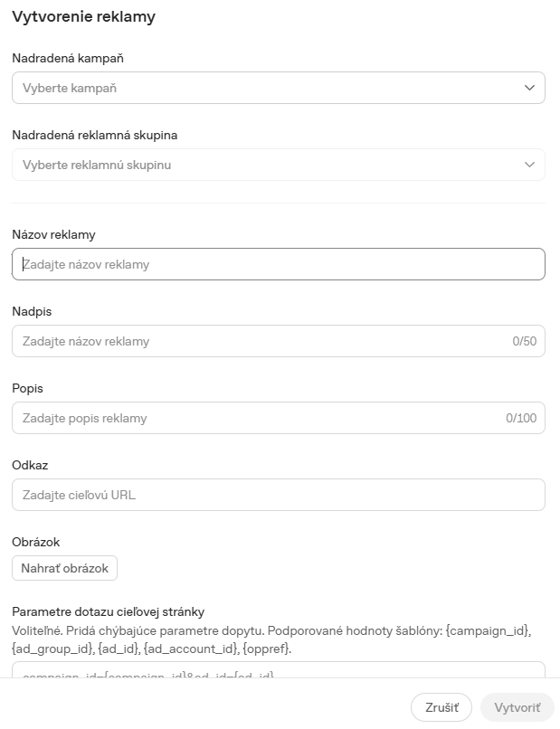Open the Vyberte reklamnú skupinu dropdown
Image resolution: width=560 pixels, height=729 pixels.
278,165
